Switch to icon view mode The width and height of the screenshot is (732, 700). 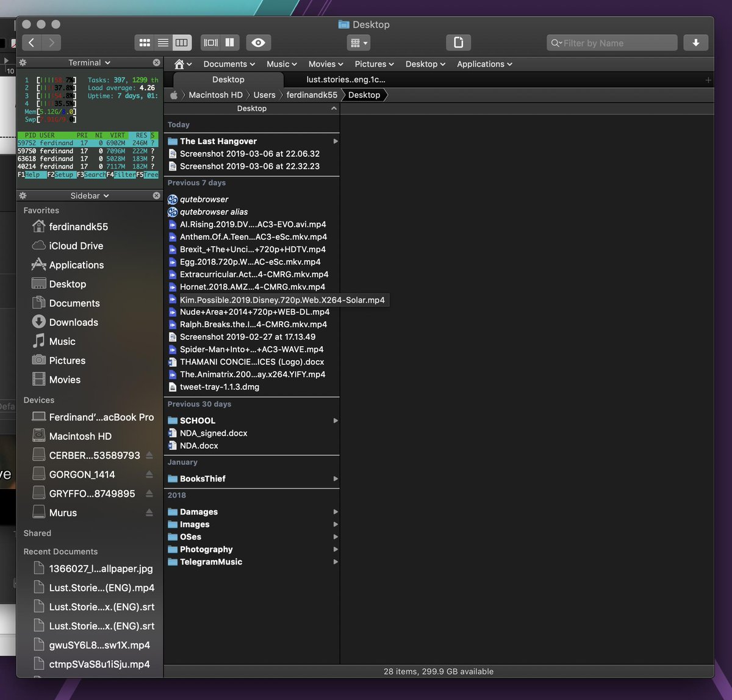pos(145,43)
